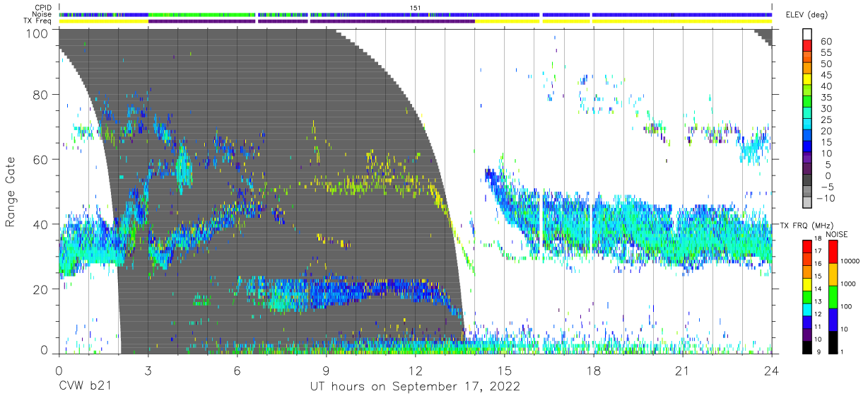Click the y-axis tick label '60'
The image size is (868, 401).
point(42,159)
